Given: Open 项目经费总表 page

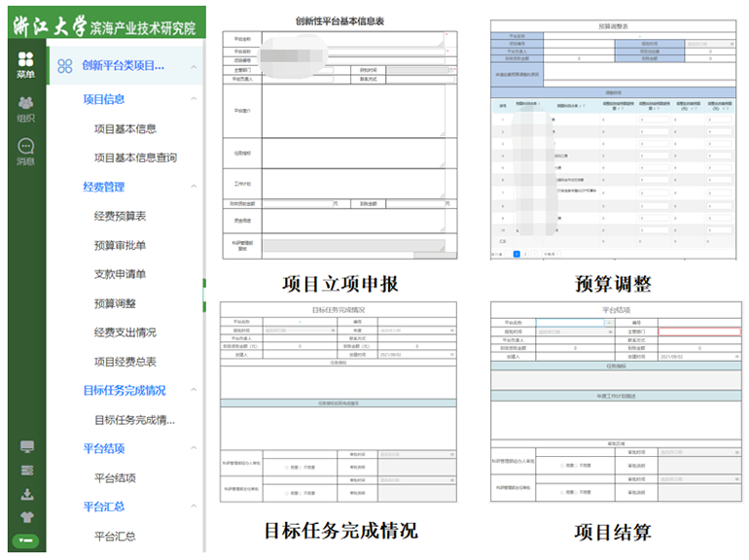Looking at the screenshot, I should coord(125,362).
